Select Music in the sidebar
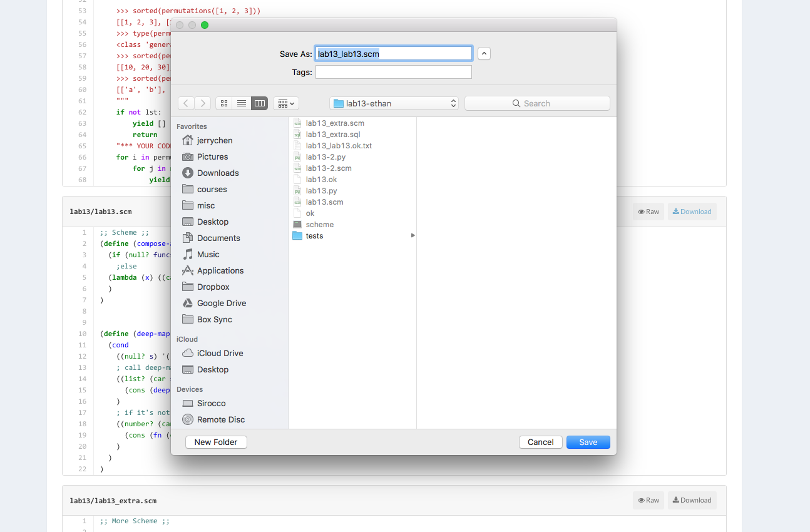 pos(208,254)
